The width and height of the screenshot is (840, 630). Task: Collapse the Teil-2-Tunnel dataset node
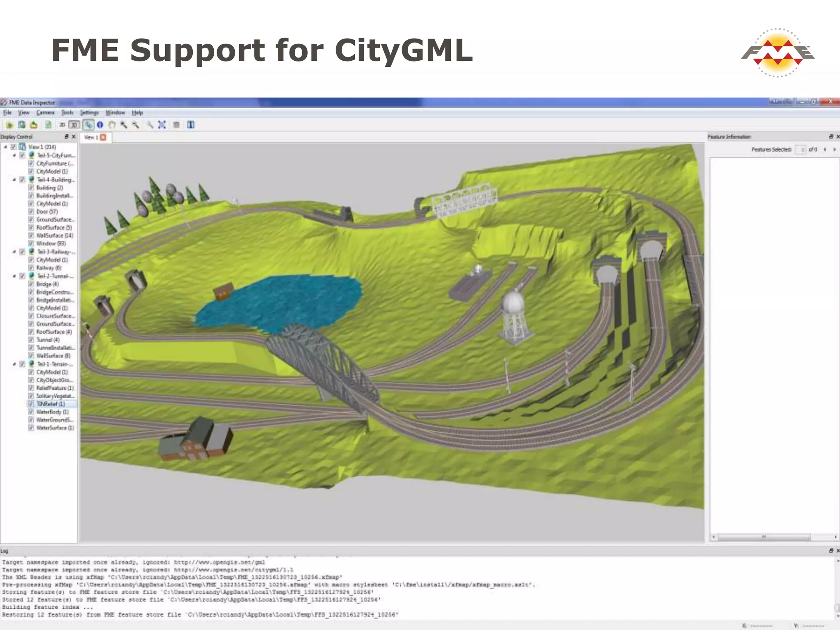pos(14,276)
